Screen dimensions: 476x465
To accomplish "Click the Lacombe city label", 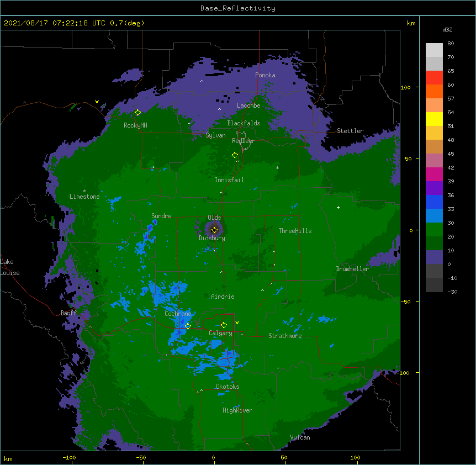I will [x=248, y=105].
